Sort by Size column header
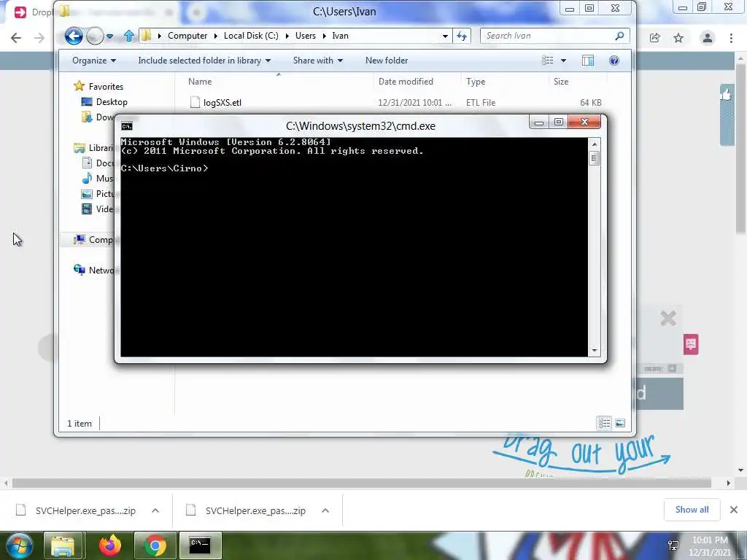 pos(561,82)
